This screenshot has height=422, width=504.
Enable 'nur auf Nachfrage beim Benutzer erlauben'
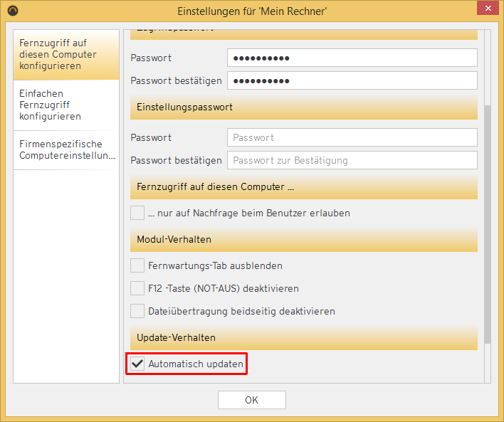137,213
